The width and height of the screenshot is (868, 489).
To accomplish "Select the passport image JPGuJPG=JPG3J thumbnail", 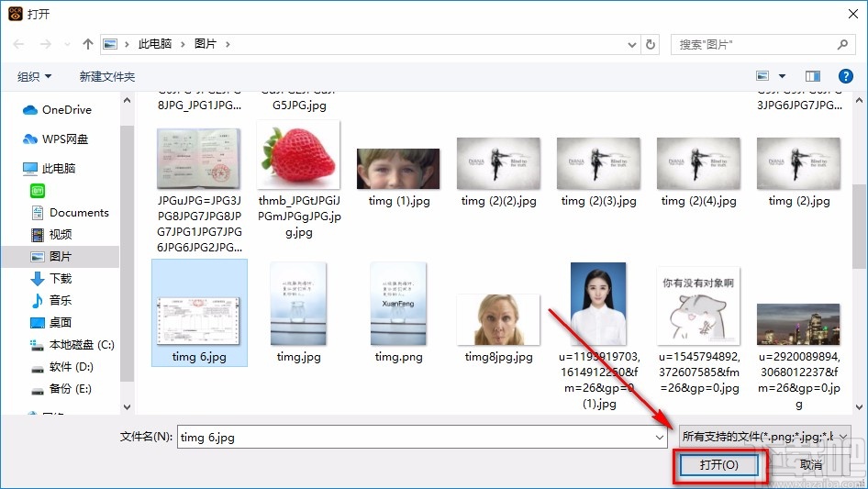I will [199, 159].
